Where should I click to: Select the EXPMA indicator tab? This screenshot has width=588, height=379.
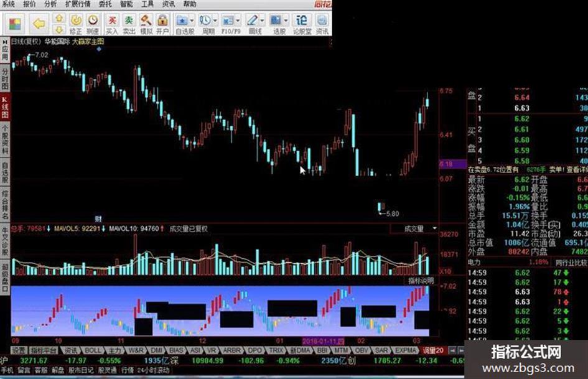pos(405,350)
